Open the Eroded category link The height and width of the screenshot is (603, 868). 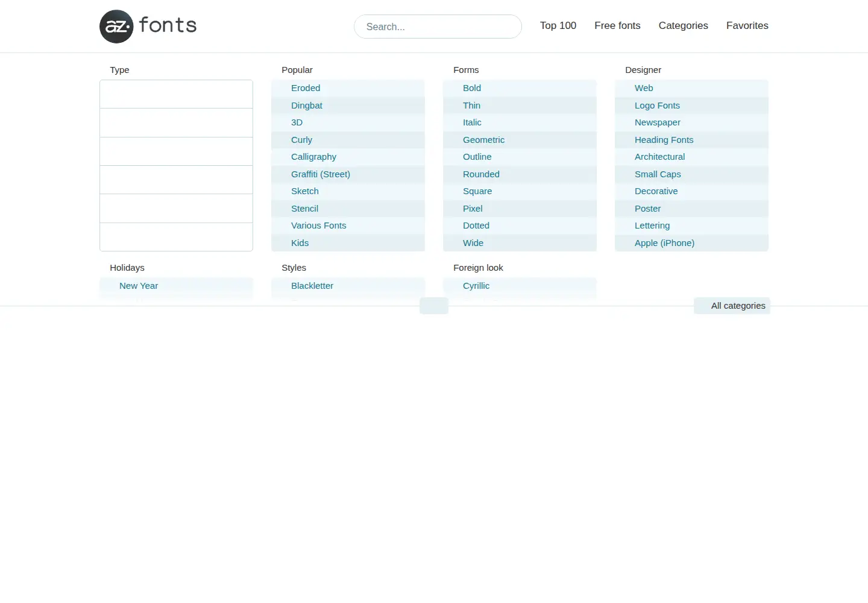pyautogui.click(x=348, y=88)
